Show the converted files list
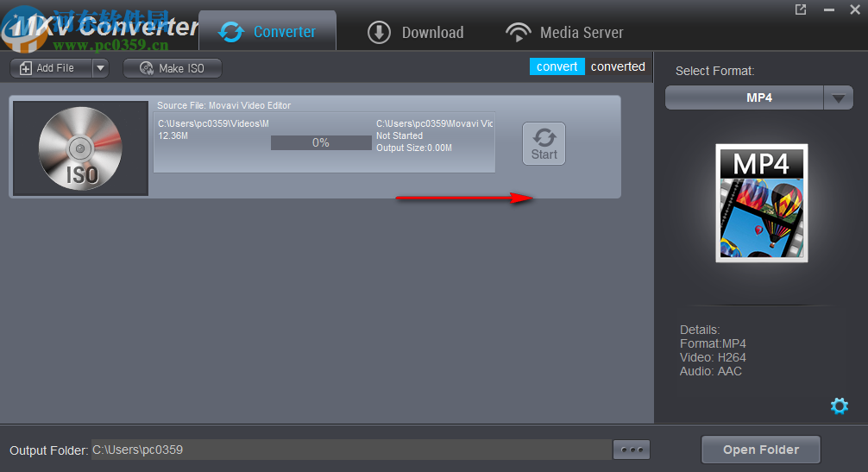Image resolution: width=868 pixels, height=472 pixels. (618, 66)
